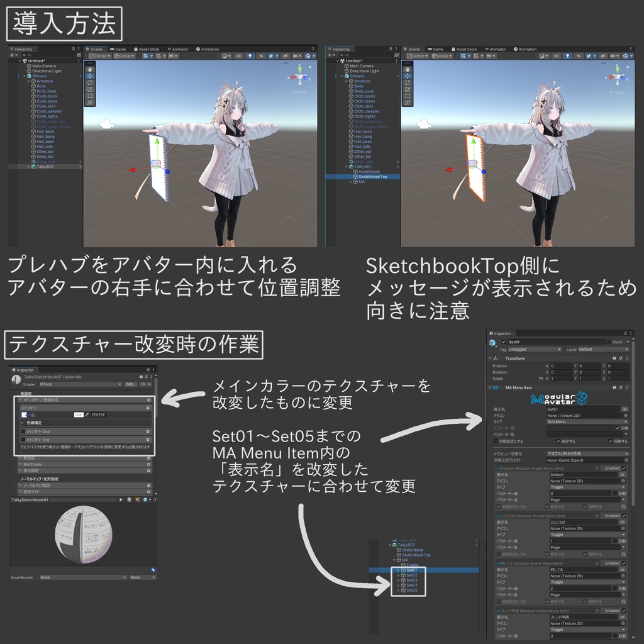Click the play icon above the material preview sphere
Screen dimensions: 644x644
pyautogui.click(x=121, y=499)
